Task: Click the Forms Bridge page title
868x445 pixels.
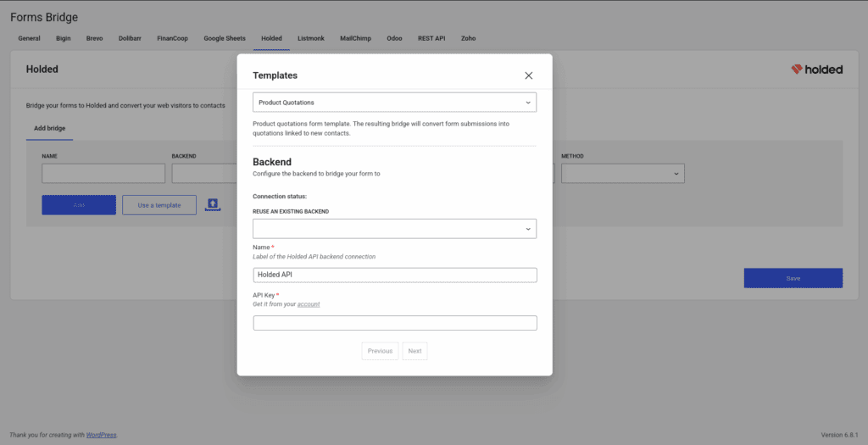Action: (44, 17)
